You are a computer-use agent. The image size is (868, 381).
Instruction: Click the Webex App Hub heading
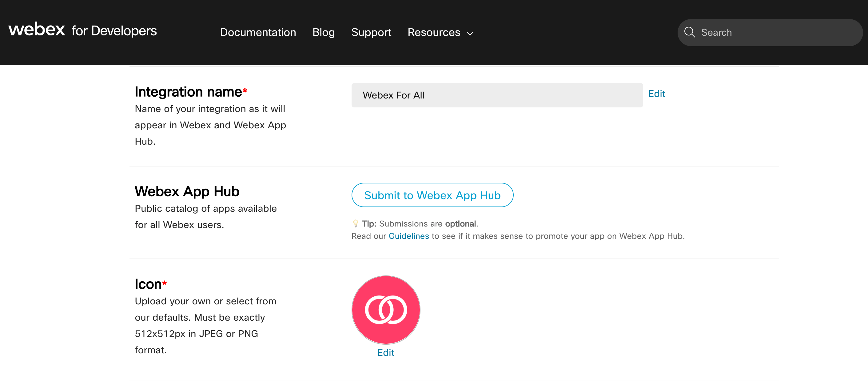pyautogui.click(x=187, y=191)
